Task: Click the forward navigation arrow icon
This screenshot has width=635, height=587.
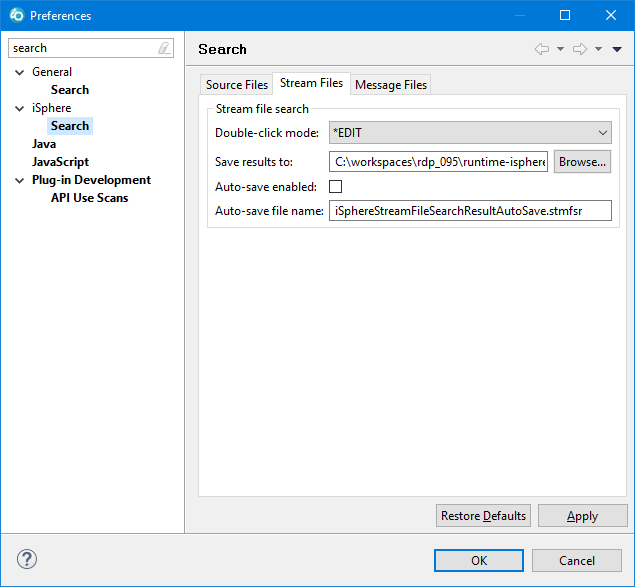Action: pyautogui.click(x=580, y=49)
